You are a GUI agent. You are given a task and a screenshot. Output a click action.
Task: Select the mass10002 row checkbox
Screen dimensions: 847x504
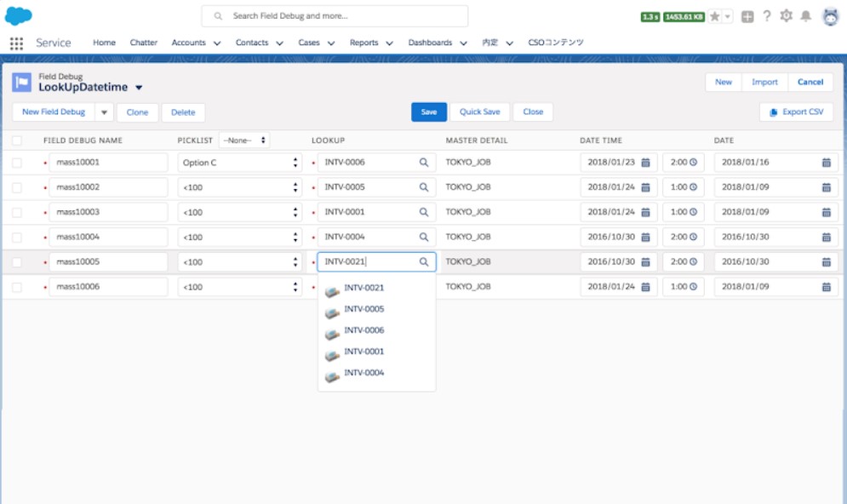click(17, 187)
